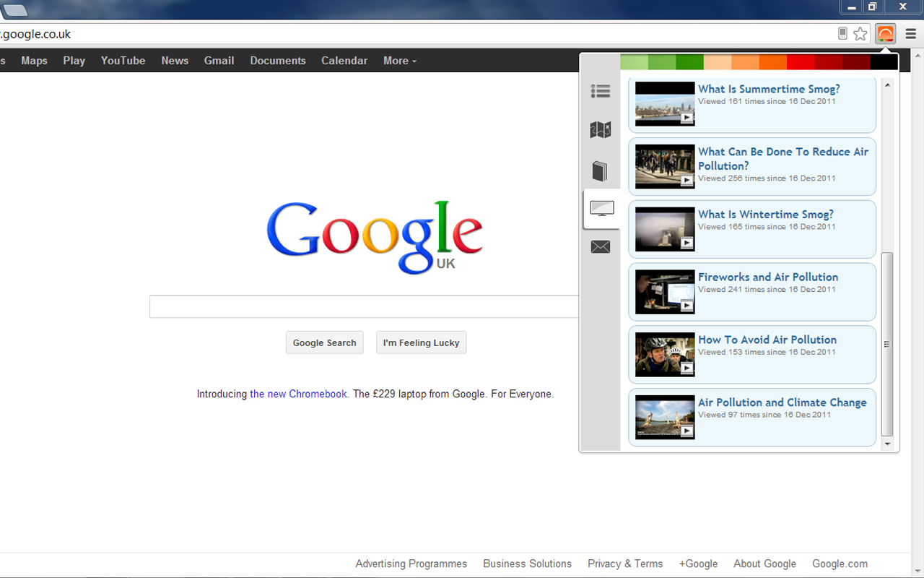Viewport: 924px width, 578px height.
Task: Click the Google UK logo
Action: pos(375,237)
